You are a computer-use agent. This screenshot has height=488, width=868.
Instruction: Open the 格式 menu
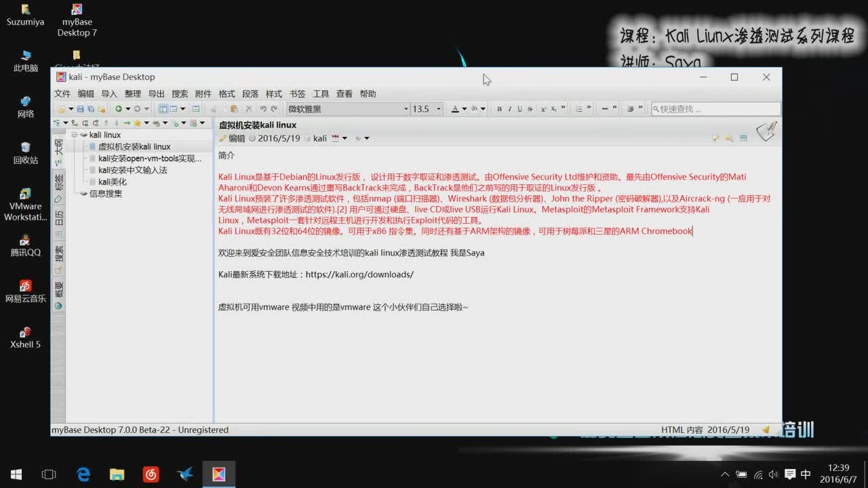coord(226,94)
